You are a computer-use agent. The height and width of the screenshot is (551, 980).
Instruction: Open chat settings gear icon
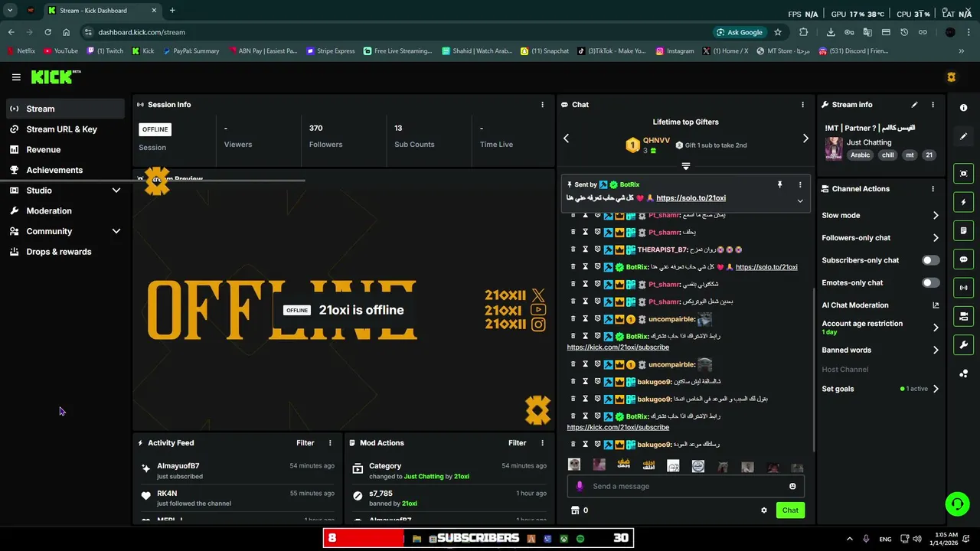click(763, 510)
